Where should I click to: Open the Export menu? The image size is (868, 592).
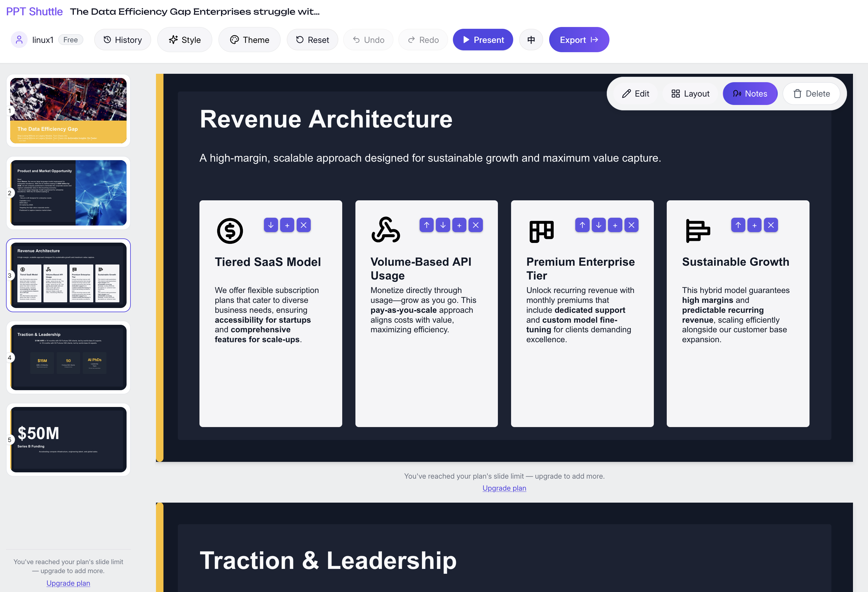pos(579,40)
